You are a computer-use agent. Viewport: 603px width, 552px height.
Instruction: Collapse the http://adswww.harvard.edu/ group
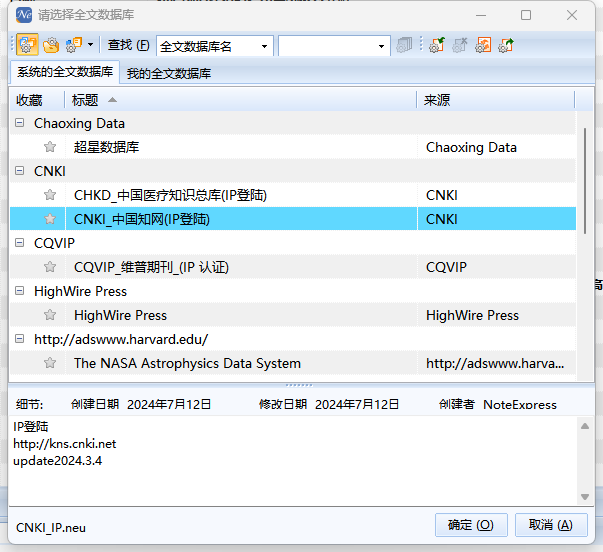pyautogui.click(x=19, y=339)
